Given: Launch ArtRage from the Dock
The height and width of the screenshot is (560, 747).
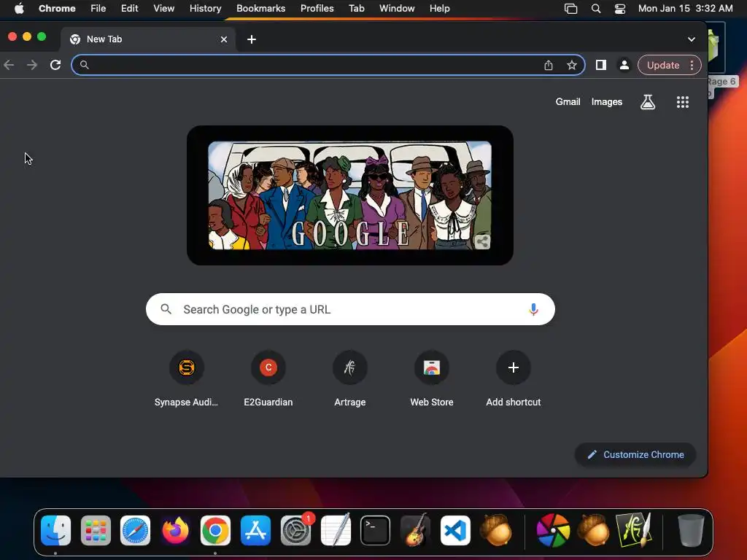Looking at the screenshot, I should 633,531.
